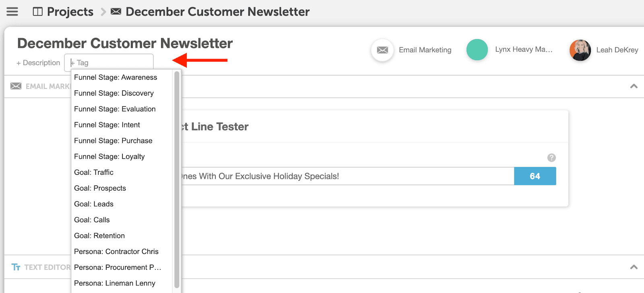The image size is (644, 293).
Task: Click the blue 64 score button
Action: tap(535, 176)
